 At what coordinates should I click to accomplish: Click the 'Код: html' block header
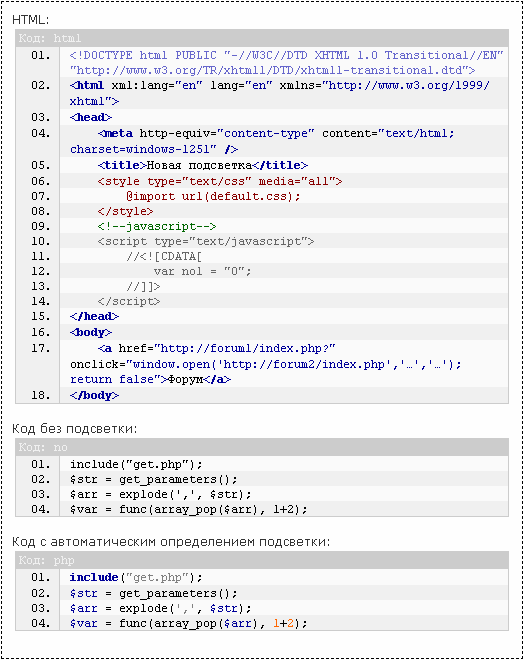262,38
